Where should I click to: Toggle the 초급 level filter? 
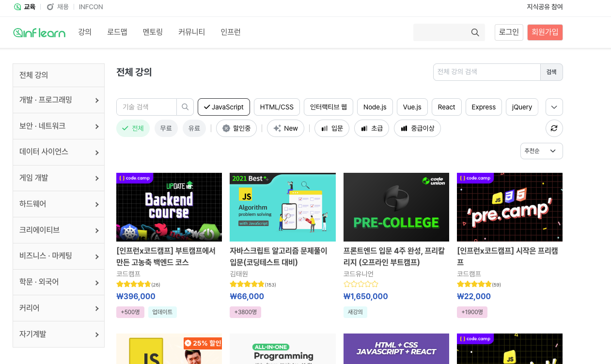tap(372, 128)
